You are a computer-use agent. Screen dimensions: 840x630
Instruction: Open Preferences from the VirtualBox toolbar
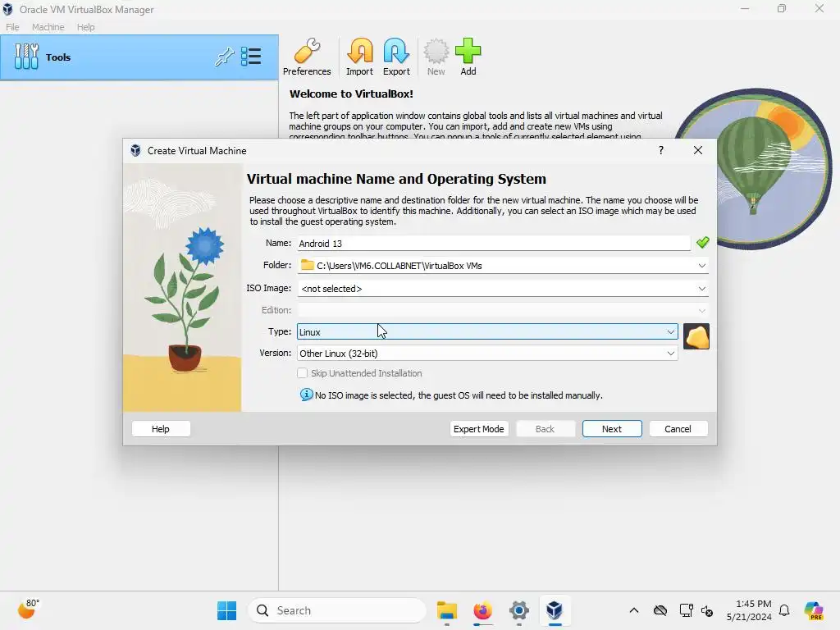pyautogui.click(x=307, y=57)
